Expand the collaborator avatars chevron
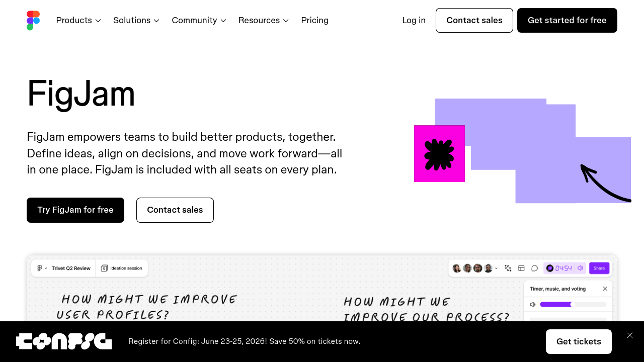This screenshot has height=362, width=644. [x=496, y=268]
